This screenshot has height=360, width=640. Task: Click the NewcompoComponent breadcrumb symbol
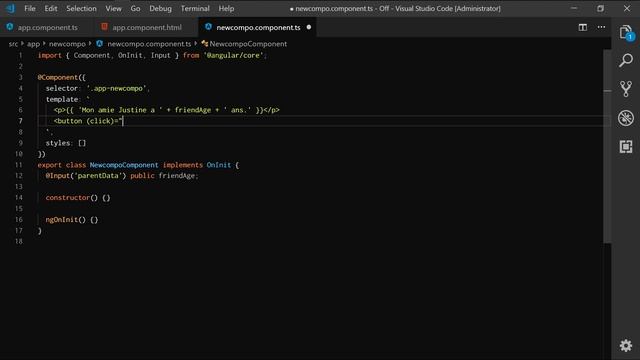(x=248, y=44)
